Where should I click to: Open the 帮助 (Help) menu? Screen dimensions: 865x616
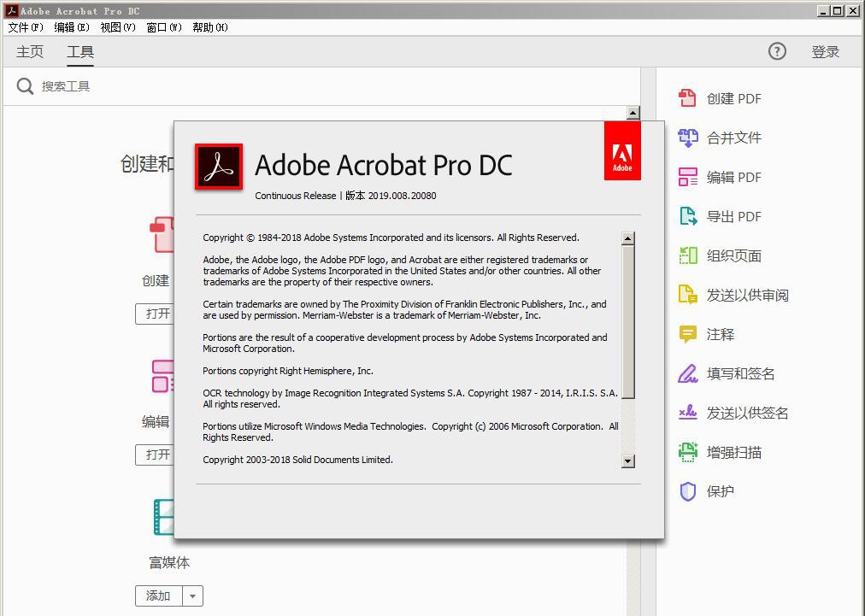point(210,27)
